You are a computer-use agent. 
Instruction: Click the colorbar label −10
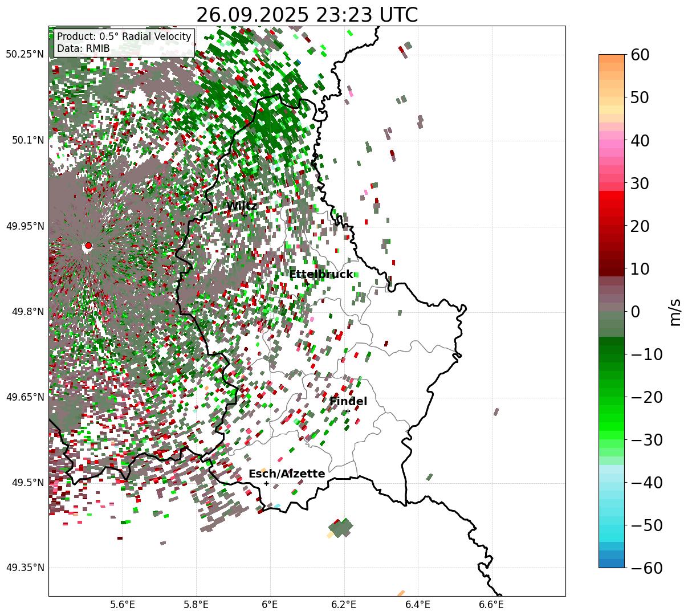coord(646,354)
